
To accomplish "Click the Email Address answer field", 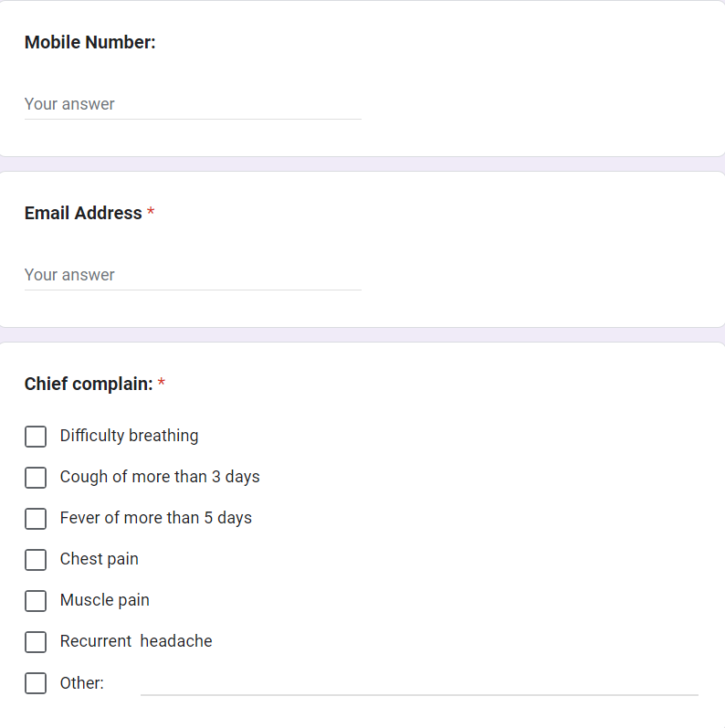I will [x=193, y=275].
